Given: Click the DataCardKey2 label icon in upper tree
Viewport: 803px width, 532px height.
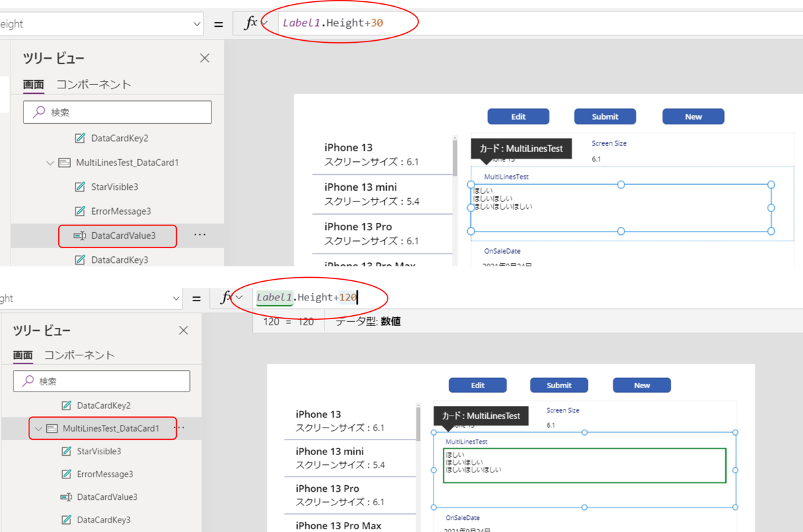Looking at the screenshot, I should coord(80,139).
